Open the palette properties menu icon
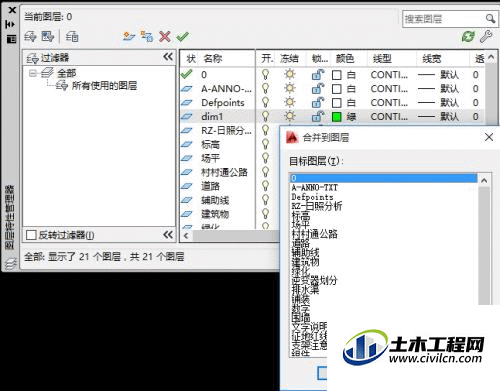 pyautogui.click(x=11, y=39)
